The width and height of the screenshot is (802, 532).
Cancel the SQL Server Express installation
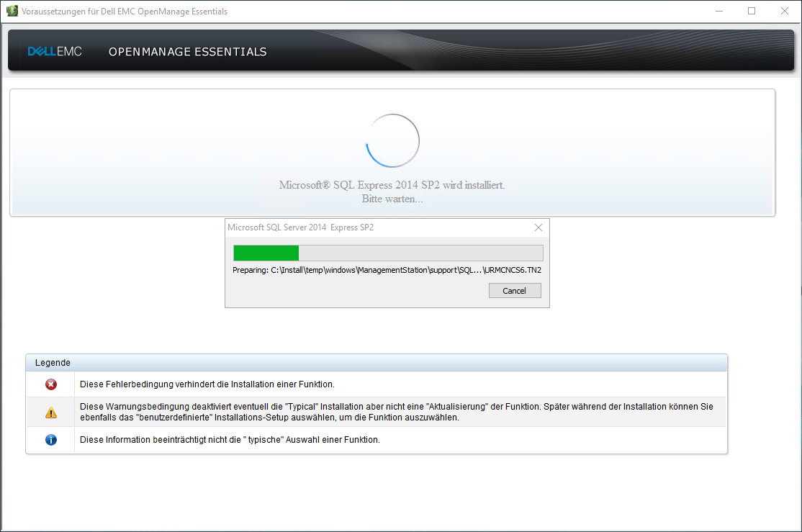pos(515,291)
